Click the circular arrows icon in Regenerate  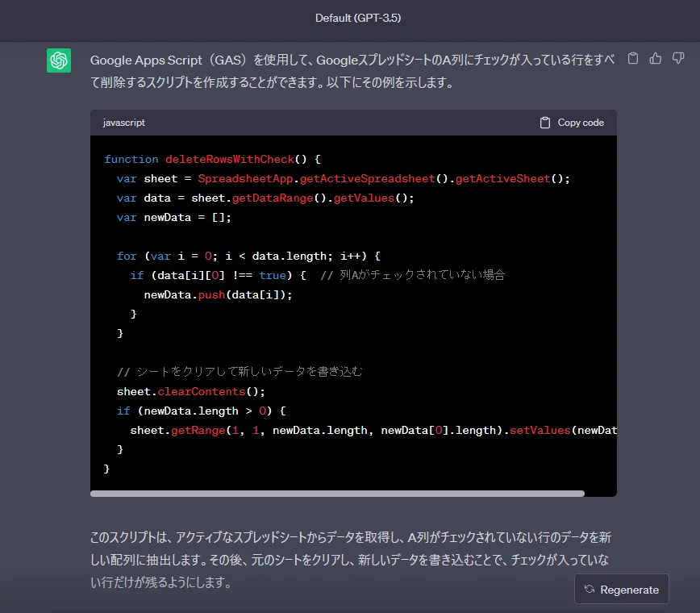pyautogui.click(x=590, y=590)
